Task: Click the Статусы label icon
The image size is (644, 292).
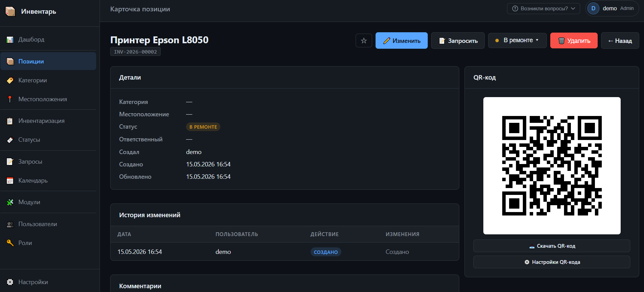Action: [x=10, y=140]
